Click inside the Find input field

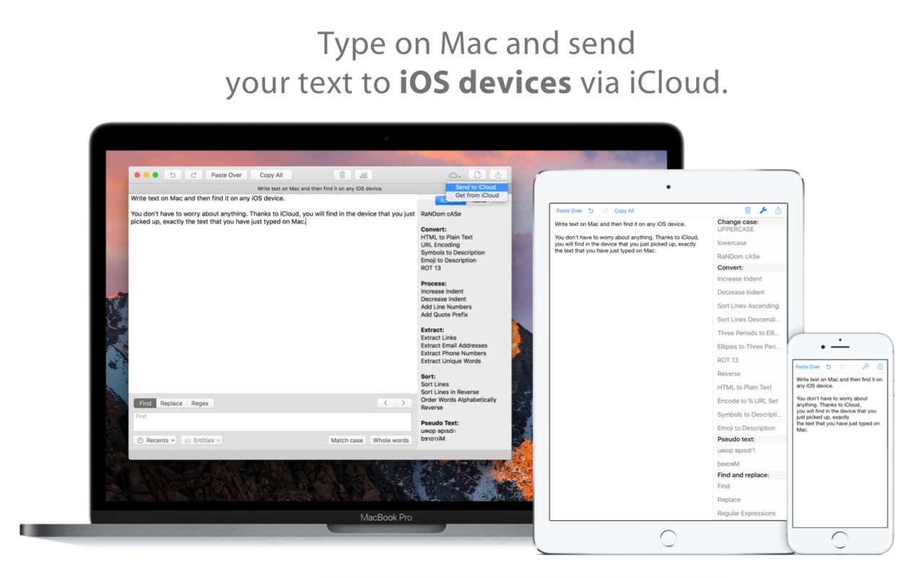click(x=272, y=421)
